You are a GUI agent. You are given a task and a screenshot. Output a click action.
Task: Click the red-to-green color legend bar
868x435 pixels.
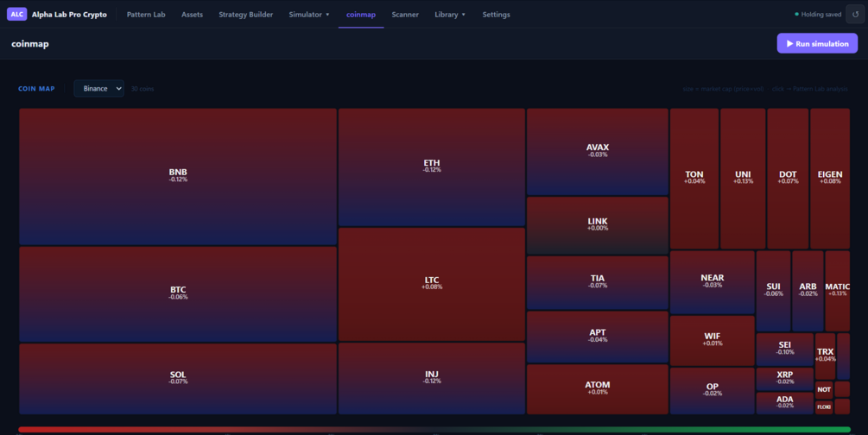(x=434, y=430)
